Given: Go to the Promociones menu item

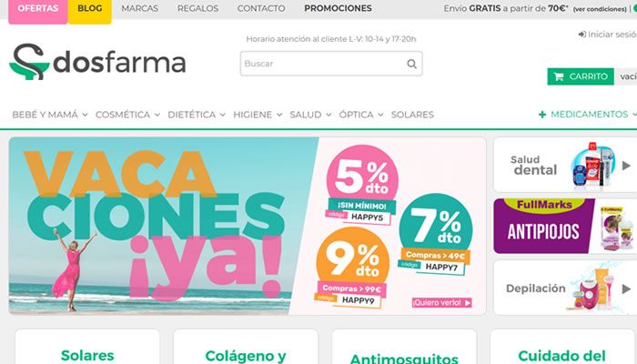Looking at the screenshot, I should click(x=338, y=8).
